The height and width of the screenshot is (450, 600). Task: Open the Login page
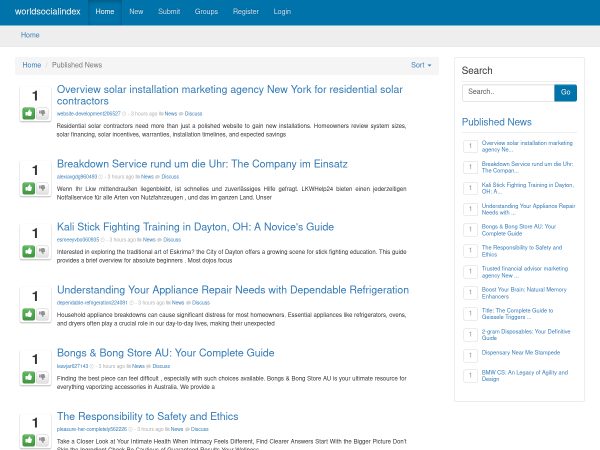282,12
